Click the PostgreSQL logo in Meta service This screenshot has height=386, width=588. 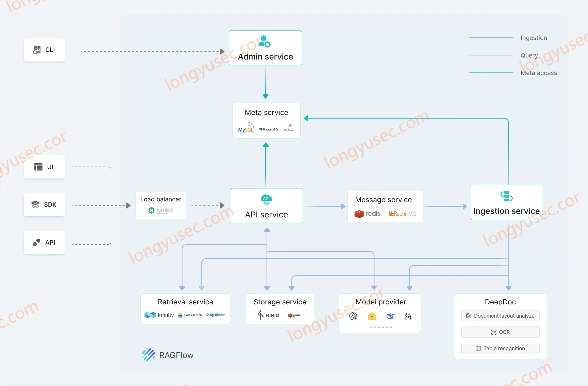tap(269, 129)
